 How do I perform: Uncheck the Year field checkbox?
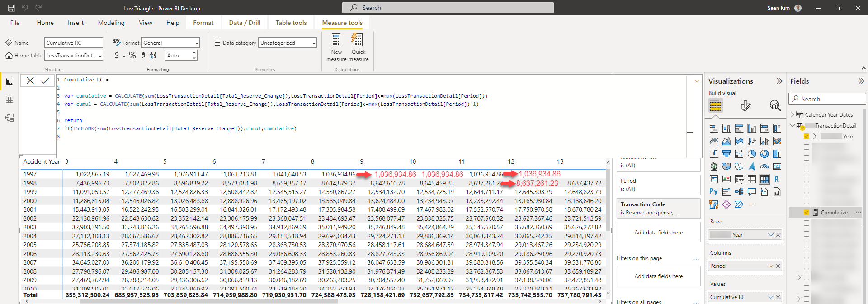pyautogui.click(x=807, y=136)
